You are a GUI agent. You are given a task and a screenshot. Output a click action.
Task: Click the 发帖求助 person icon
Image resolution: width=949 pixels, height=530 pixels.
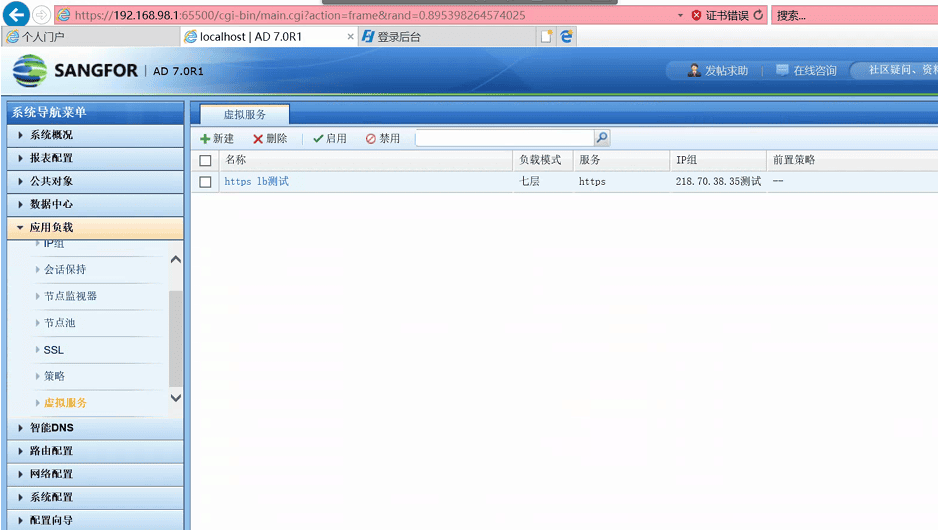click(x=694, y=71)
